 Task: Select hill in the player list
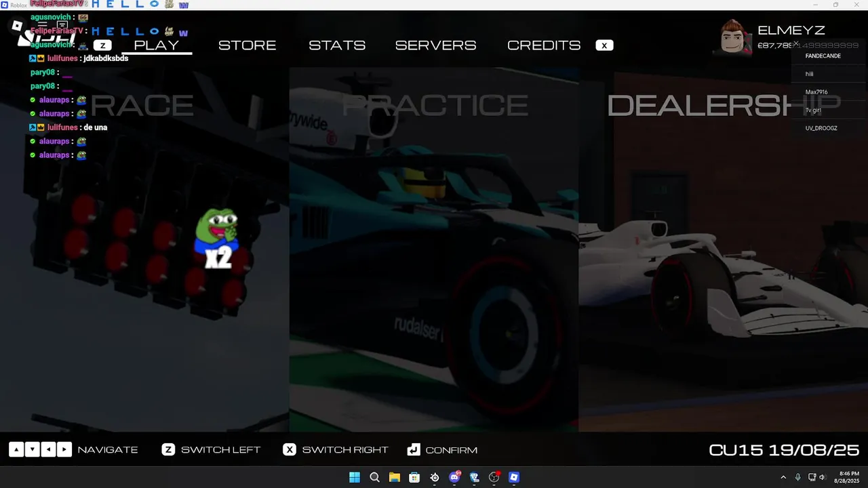829,74
